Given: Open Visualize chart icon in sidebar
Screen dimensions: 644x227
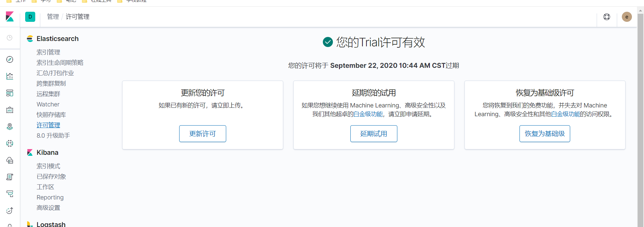Looking at the screenshot, I should pyautogui.click(x=10, y=76).
